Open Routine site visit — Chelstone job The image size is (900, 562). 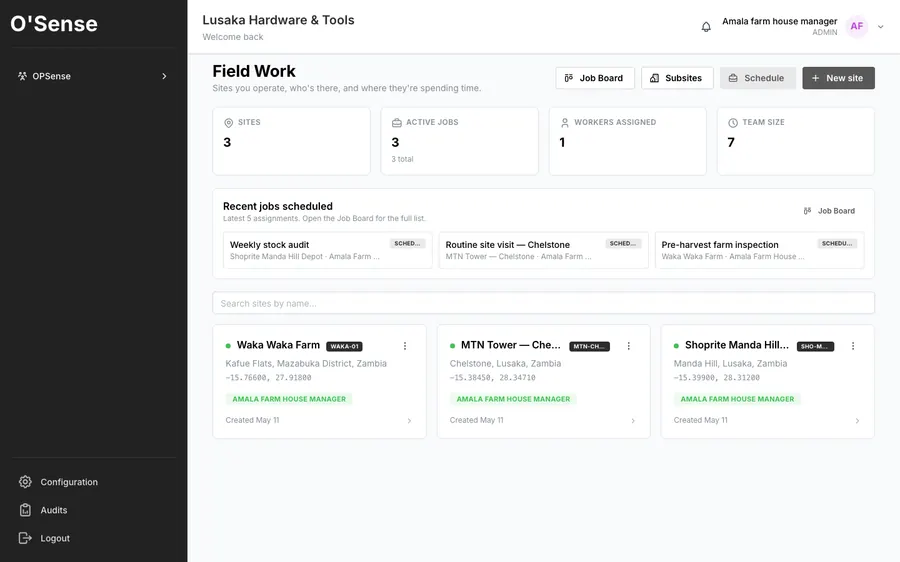(x=544, y=250)
